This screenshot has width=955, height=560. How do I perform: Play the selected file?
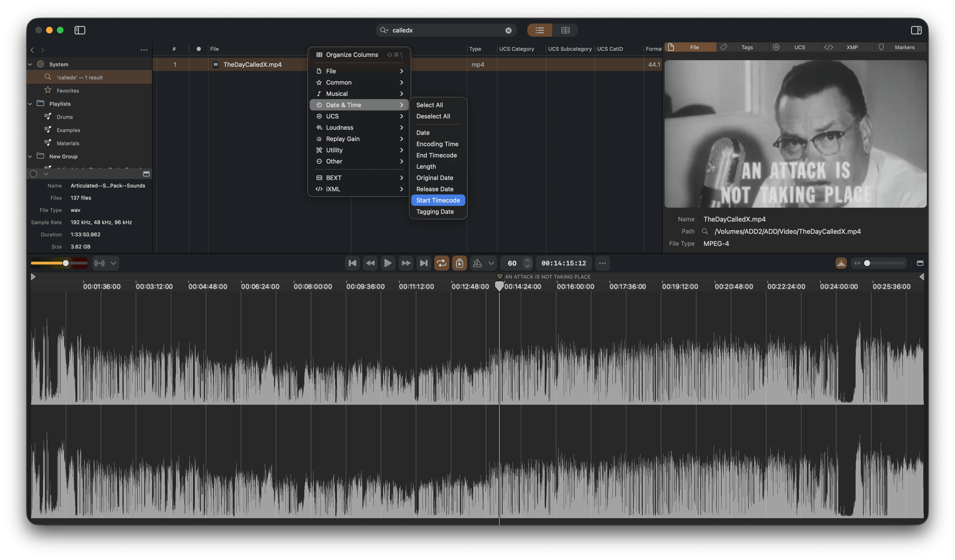[x=388, y=263]
